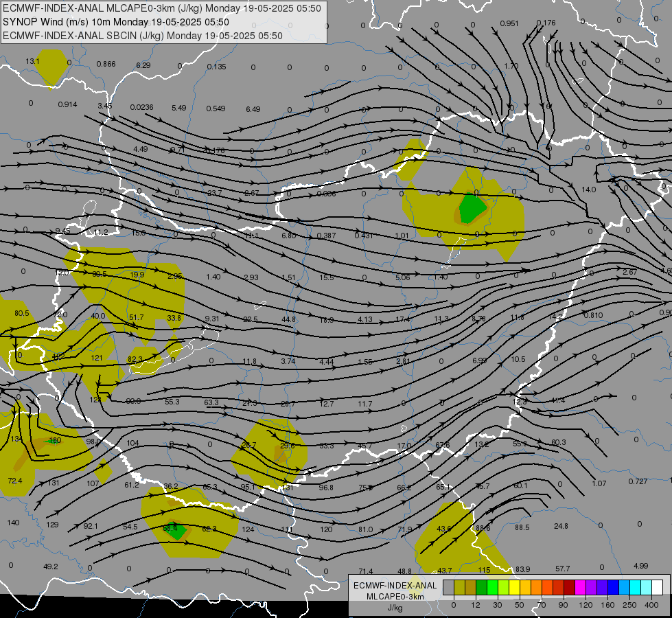The height and width of the screenshot is (618, 672).
Task: Click the SYNOP Wind 10m header line
Action: [x=116, y=22]
